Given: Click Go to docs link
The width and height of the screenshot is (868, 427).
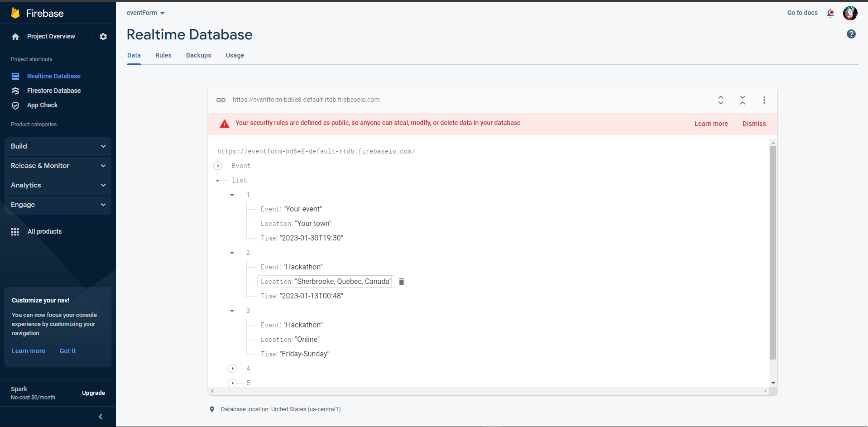Looking at the screenshot, I should 802,13.
